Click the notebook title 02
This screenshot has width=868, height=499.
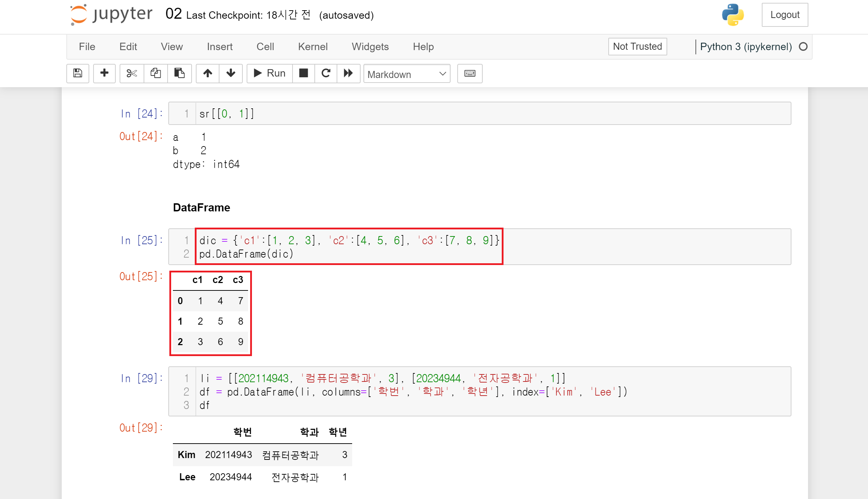click(174, 14)
